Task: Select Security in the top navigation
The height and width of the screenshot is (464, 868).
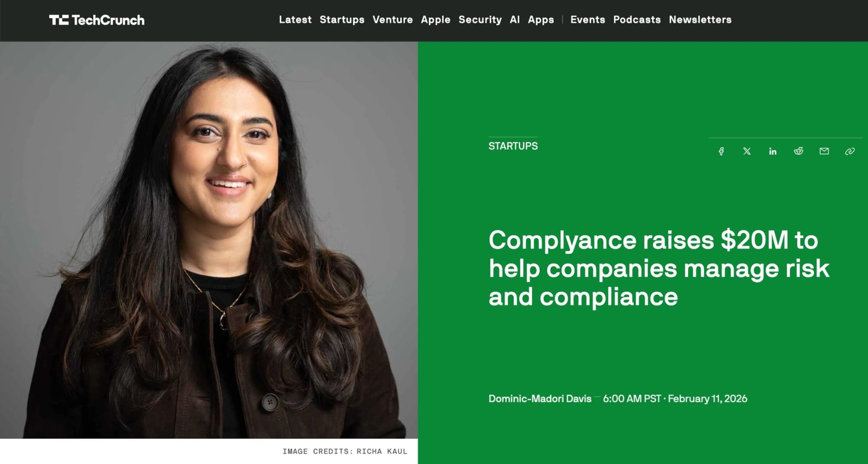Action: click(x=480, y=20)
